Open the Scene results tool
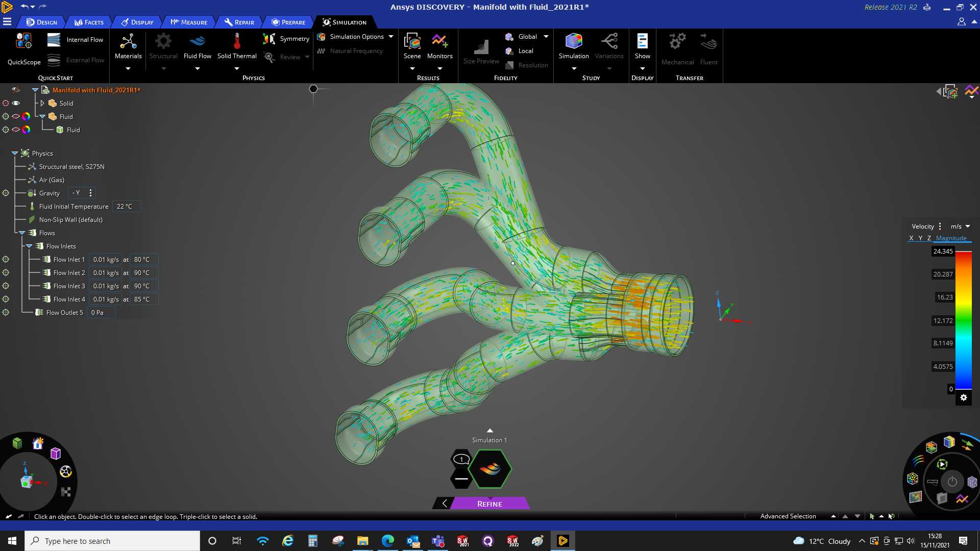980x551 pixels. tap(412, 46)
